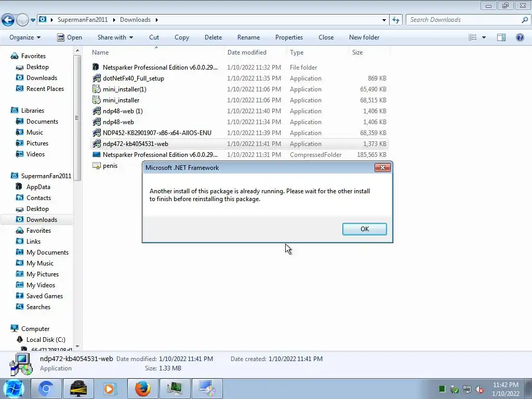Click navigation pane scrollbar up arrow
The width and height of the screenshot is (532, 399).
(77, 50)
